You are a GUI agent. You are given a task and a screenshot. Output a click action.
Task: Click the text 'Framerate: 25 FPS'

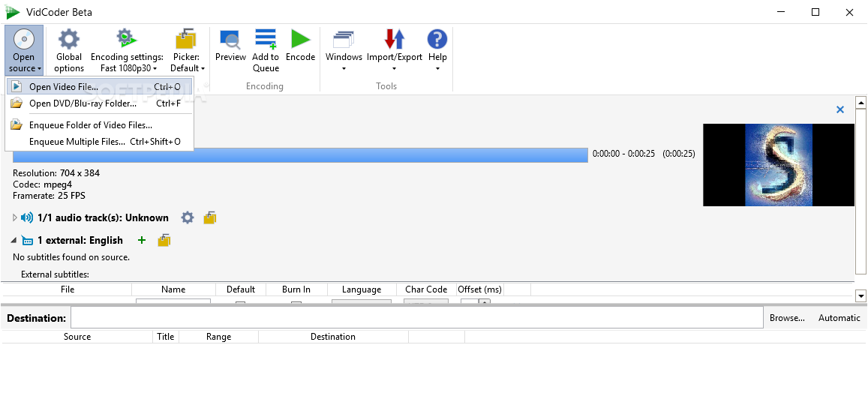(49, 196)
